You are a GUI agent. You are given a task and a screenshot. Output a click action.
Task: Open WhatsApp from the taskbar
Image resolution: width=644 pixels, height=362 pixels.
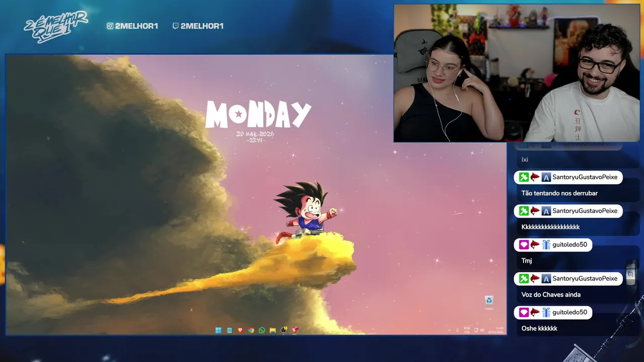coord(262,330)
